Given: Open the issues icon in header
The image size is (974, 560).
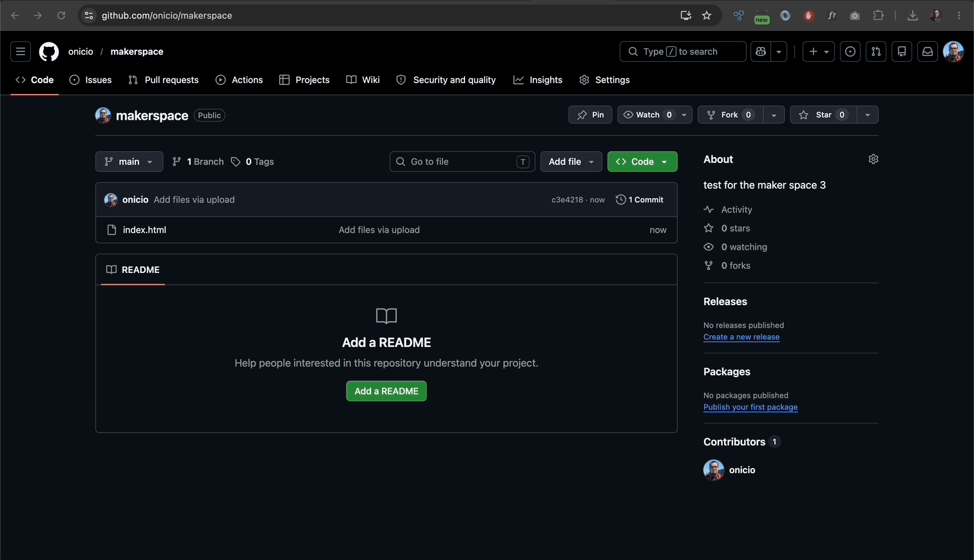Looking at the screenshot, I should (850, 51).
